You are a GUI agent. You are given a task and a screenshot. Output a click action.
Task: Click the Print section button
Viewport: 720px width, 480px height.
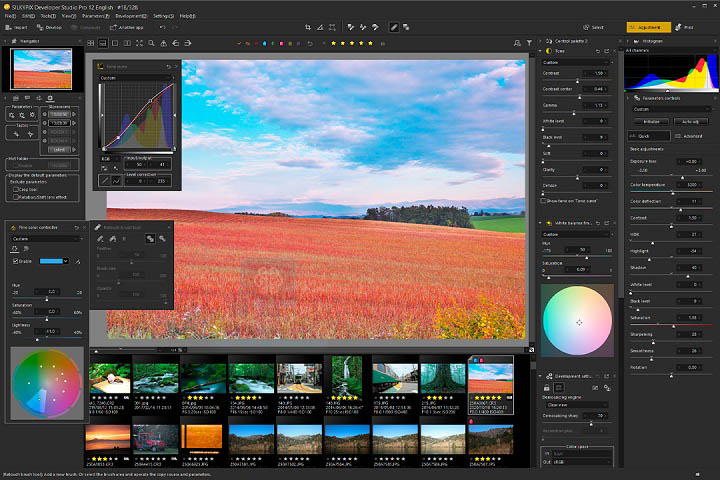click(684, 28)
